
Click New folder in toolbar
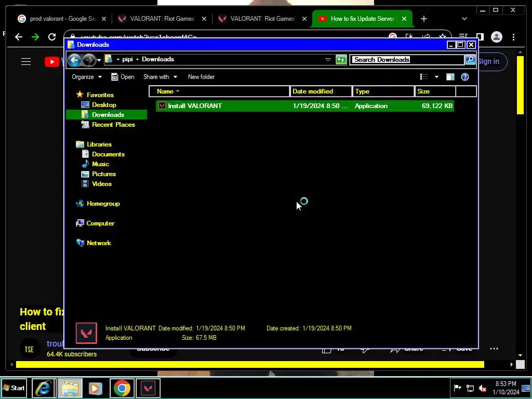pos(201,77)
